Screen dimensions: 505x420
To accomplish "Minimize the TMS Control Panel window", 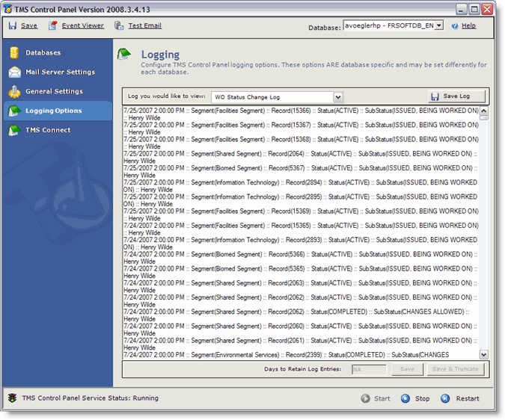I will tap(461, 9).
